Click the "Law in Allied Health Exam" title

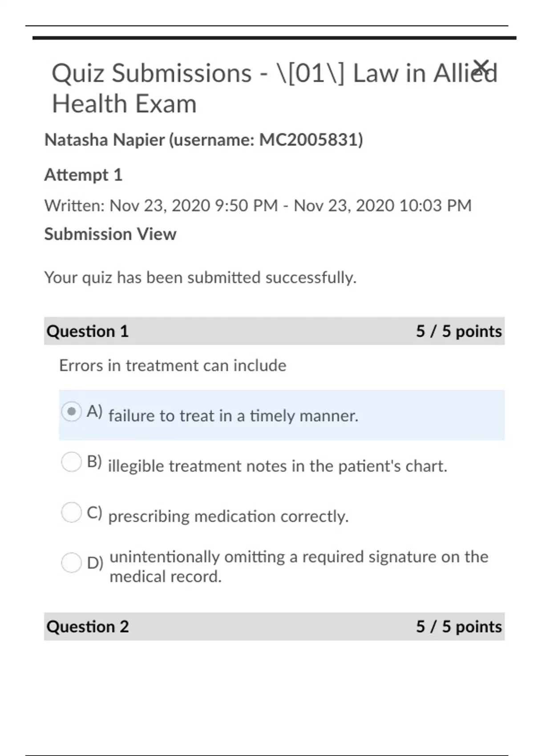pyautogui.click(x=274, y=88)
